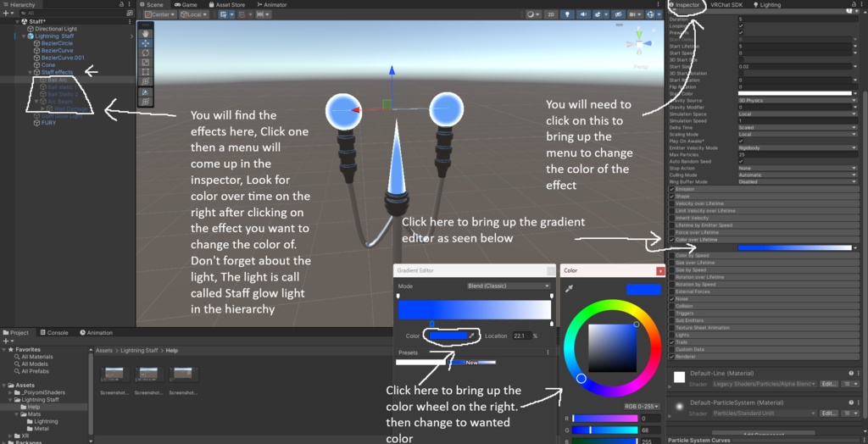This screenshot has height=444, width=868.
Task: Open the Culling Mode dropdown
Action: [x=798, y=175]
